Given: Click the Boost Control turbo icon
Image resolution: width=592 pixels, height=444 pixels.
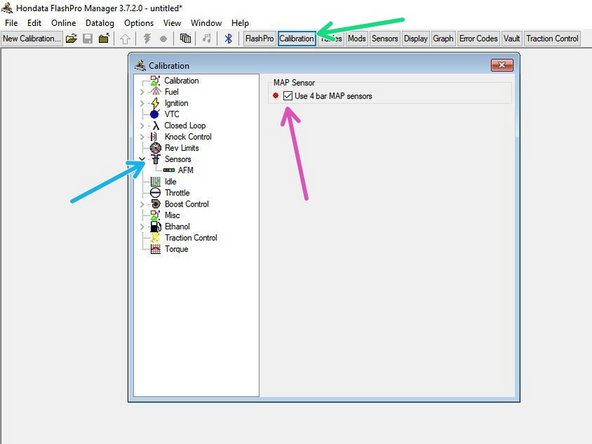Looking at the screenshot, I should tap(155, 204).
